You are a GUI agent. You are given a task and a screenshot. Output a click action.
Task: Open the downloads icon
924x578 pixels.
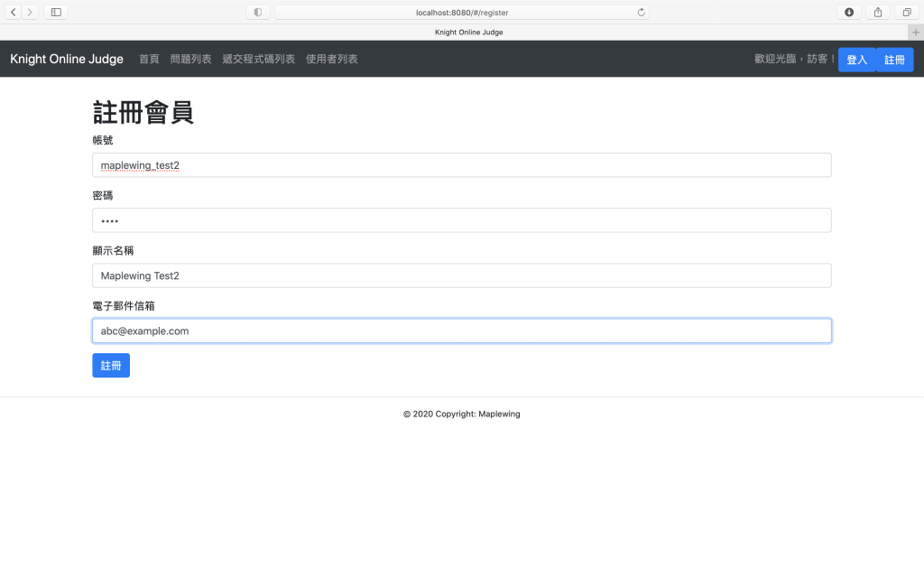click(x=849, y=12)
